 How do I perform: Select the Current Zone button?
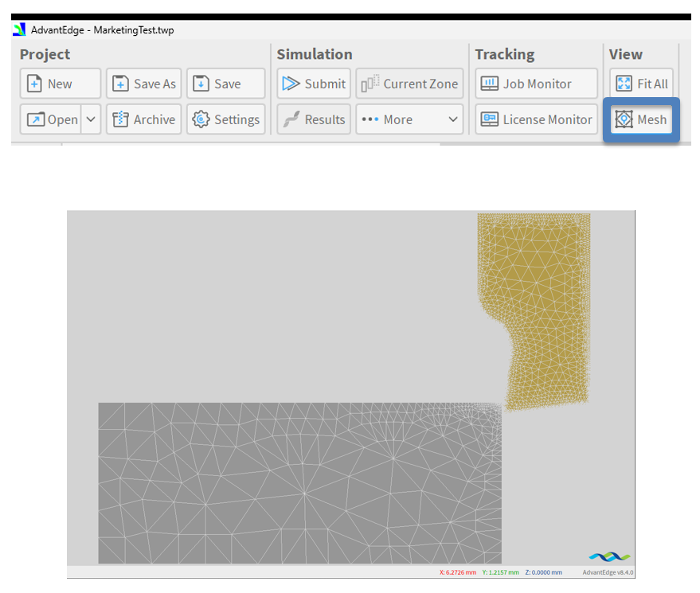[x=409, y=84]
